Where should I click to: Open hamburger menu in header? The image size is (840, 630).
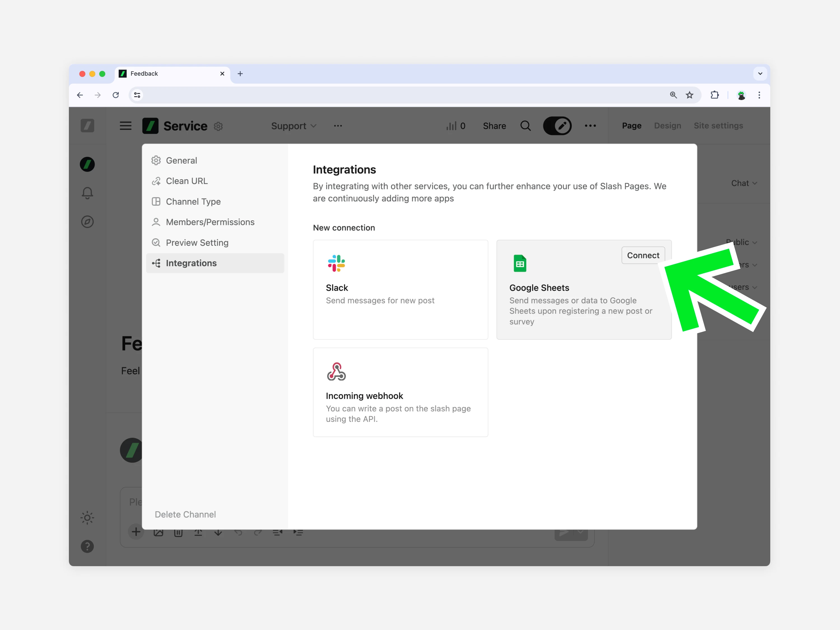point(125,126)
